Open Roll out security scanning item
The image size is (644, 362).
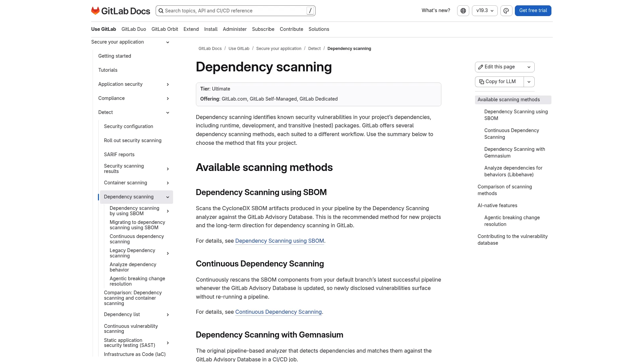pos(132,140)
